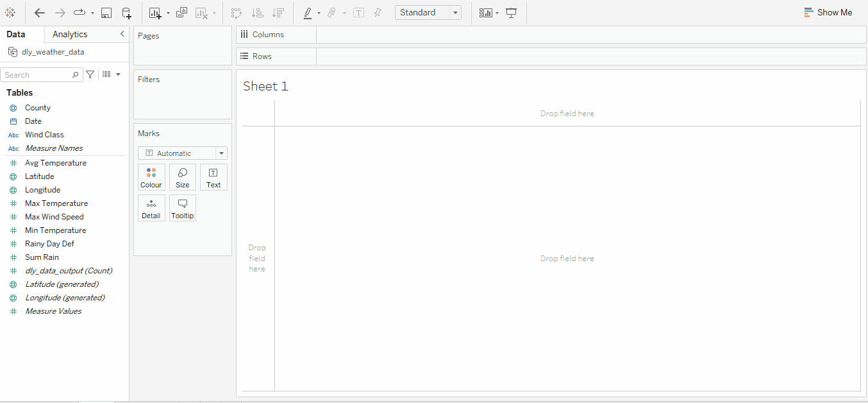This screenshot has width=868, height=403.
Task: Open the Standard view fit dropdown
Action: (455, 12)
